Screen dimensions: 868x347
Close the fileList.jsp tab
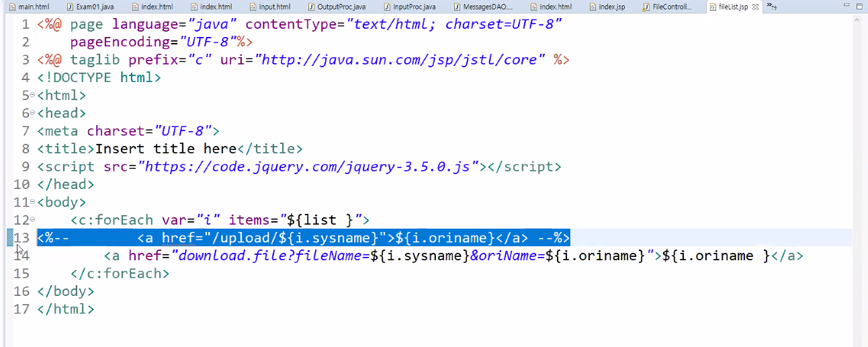[x=755, y=7]
